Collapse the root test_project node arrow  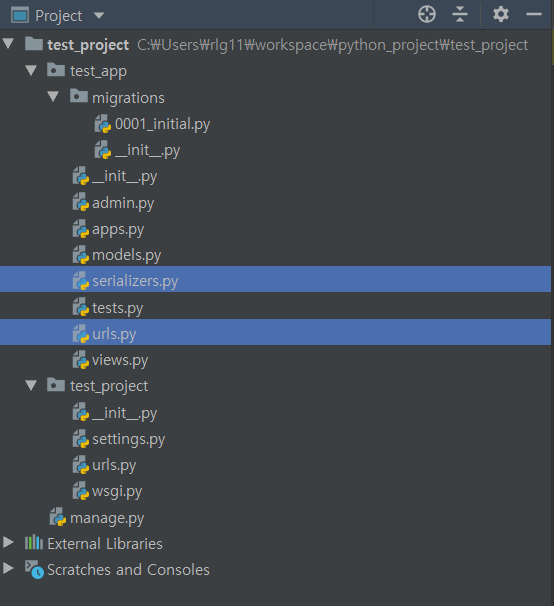[8, 43]
